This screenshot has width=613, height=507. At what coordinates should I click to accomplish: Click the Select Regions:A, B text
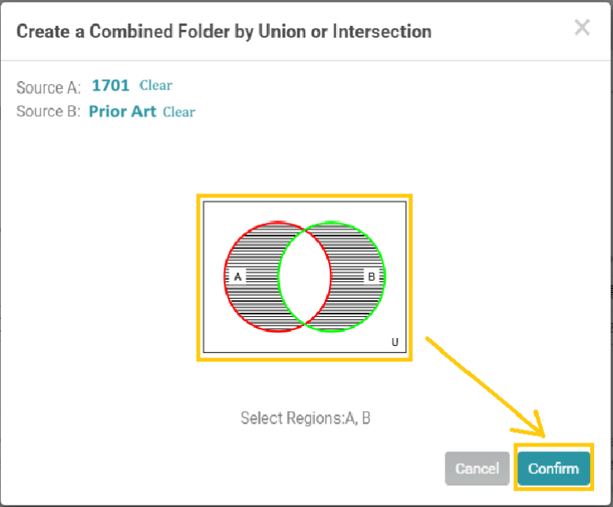coord(305,418)
